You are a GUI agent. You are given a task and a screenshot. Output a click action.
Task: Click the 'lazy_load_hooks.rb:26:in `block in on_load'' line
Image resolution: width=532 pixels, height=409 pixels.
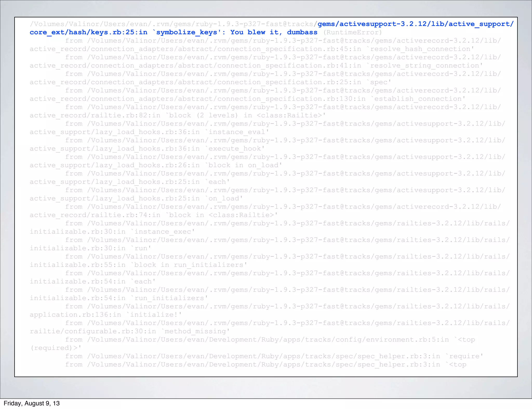tap(156, 165)
